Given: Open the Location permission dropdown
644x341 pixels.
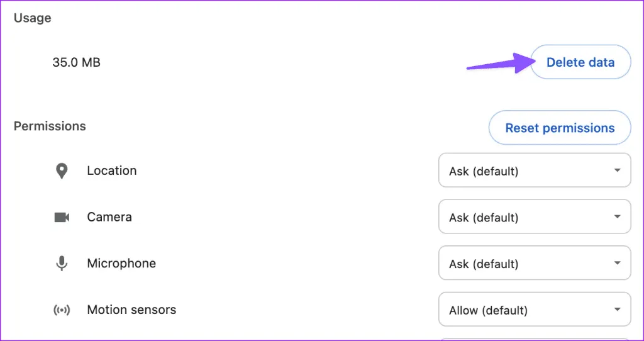Looking at the screenshot, I should tap(534, 170).
